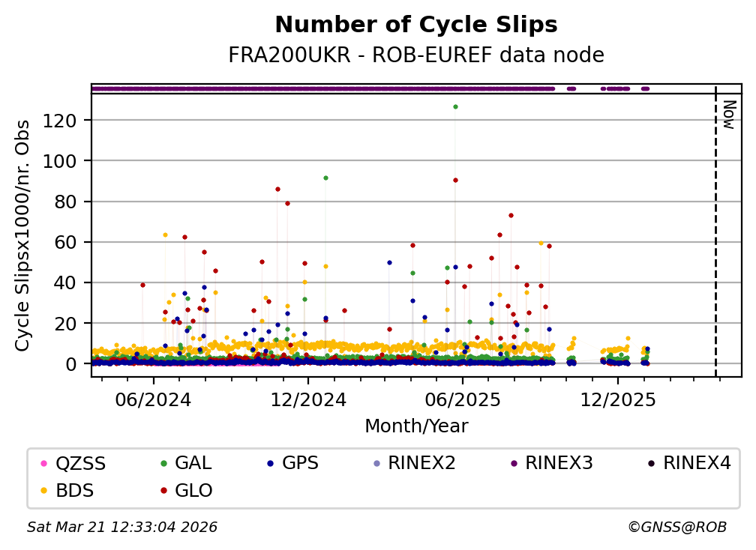The width and height of the screenshot is (756, 550).
Task: Click the red GLO legend marker
Action: tap(163, 491)
